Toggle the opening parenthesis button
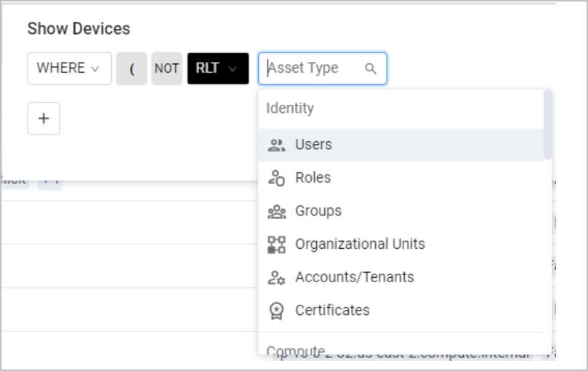Screen dimensions: 588x371 pyautogui.click(x=132, y=68)
